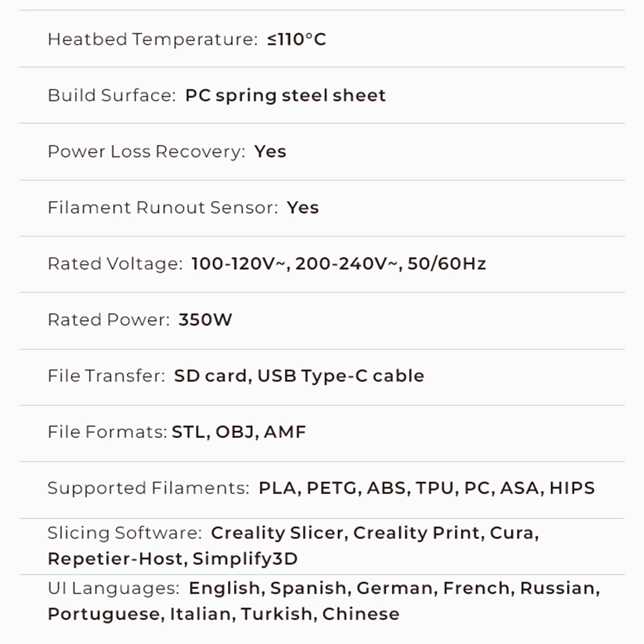Click the Build Surface label
The height and width of the screenshot is (644, 644).
[x=112, y=95]
